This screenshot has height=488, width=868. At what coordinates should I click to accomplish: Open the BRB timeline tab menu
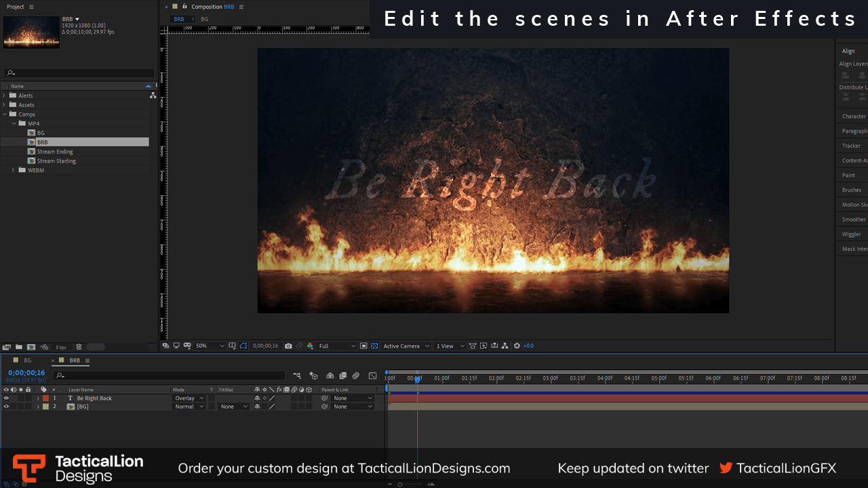click(x=87, y=361)
